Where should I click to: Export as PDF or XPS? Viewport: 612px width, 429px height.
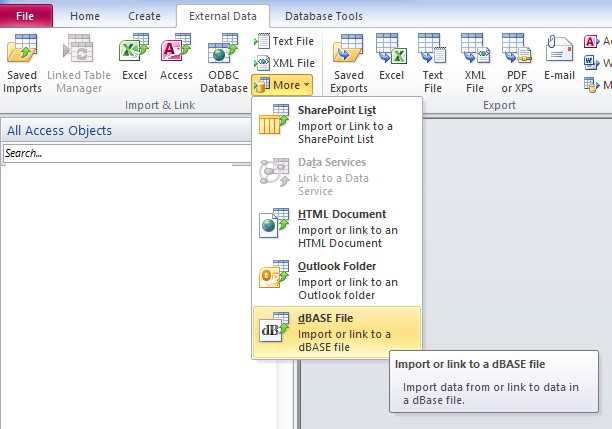point(517,64)
